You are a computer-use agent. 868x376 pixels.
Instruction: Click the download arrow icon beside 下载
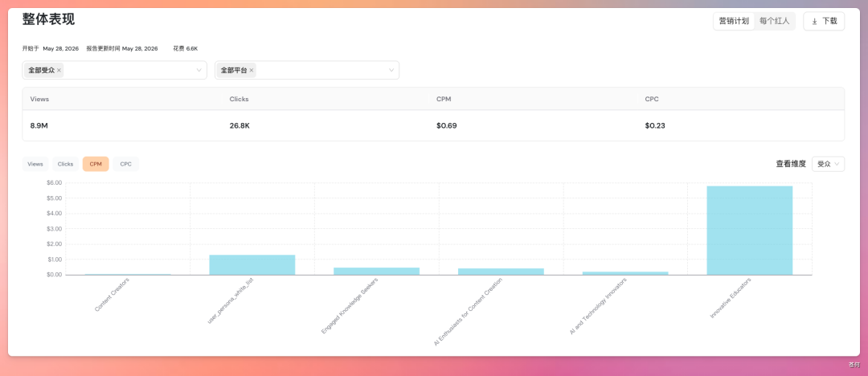(x=814, y=22)
